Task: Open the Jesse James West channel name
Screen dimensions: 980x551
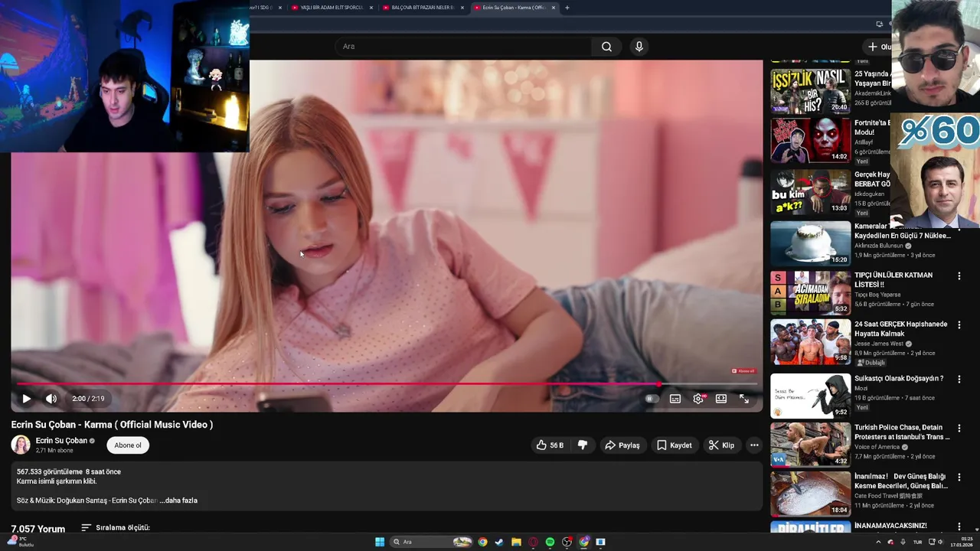Action: click(x=879, y=344)
